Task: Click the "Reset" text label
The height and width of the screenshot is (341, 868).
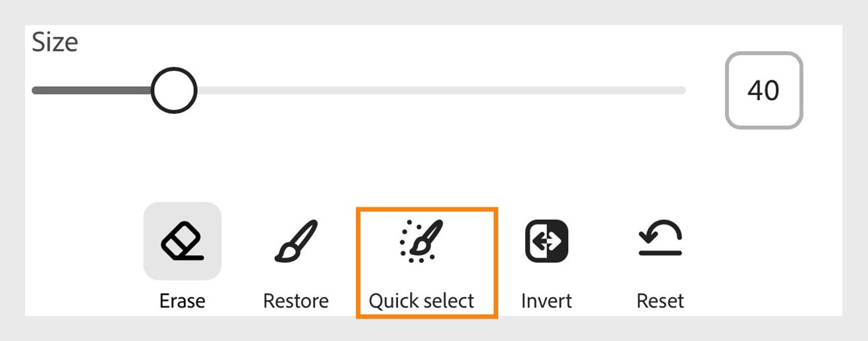Action: point(660,301)
